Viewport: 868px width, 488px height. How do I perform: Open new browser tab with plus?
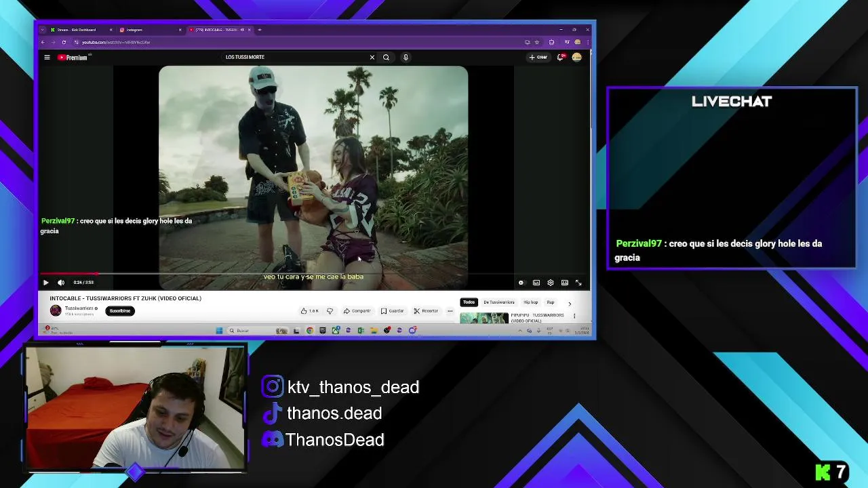tap(260, 30)
